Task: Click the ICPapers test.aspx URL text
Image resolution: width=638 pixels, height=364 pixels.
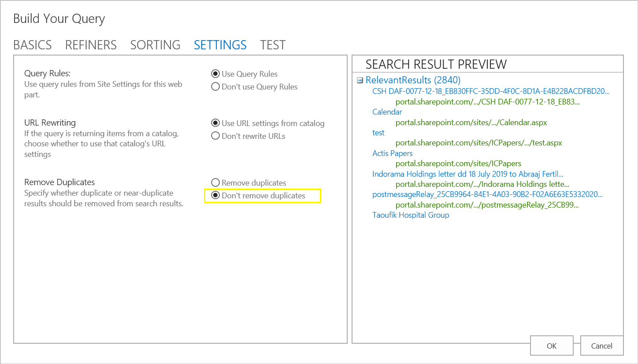Action: pyautogui.click(x=479, y=143)
